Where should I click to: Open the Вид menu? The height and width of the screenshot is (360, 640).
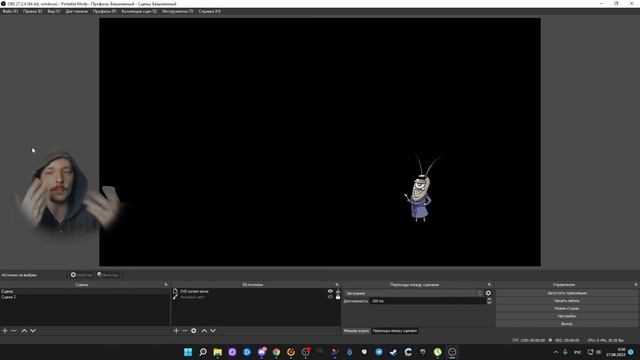(x=54, y=11)
